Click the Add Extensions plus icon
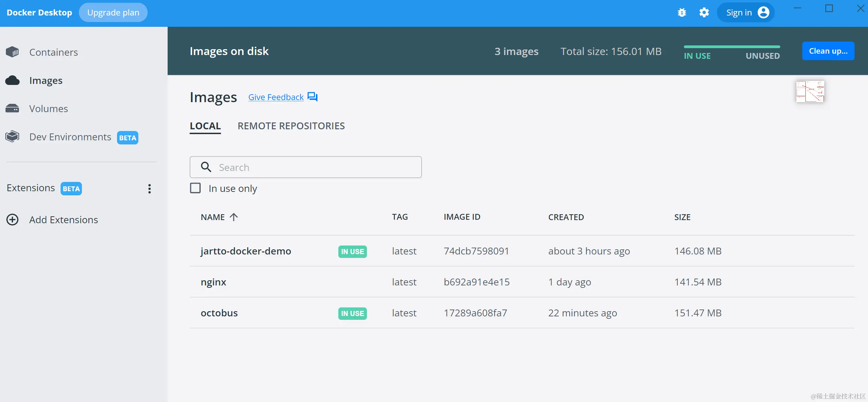The image size is (868, 402). [12, 220]
